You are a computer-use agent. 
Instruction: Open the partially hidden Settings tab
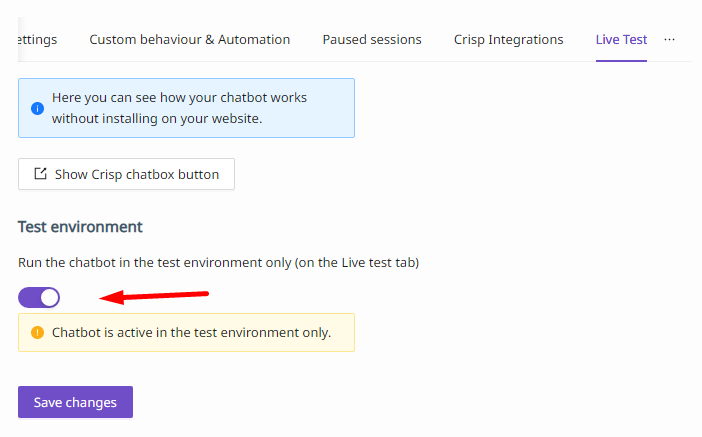click(x=38, y=39)
